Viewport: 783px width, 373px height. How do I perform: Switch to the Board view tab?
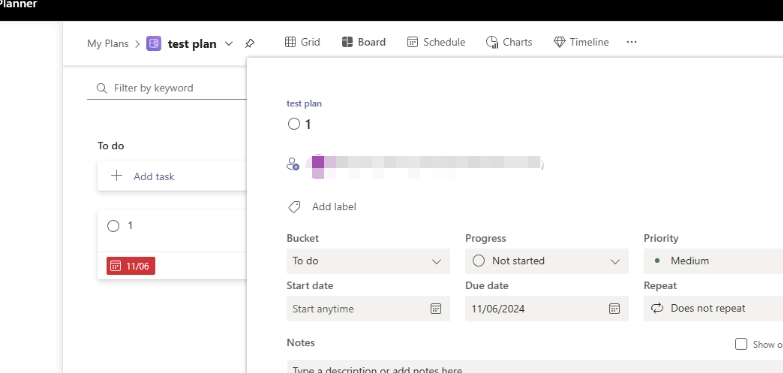364,42
